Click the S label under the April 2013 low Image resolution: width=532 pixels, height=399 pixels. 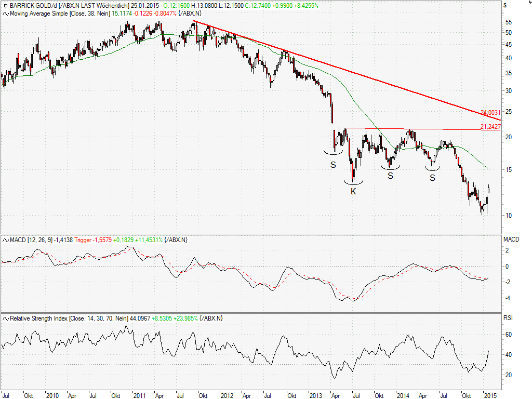click(333, 165)
